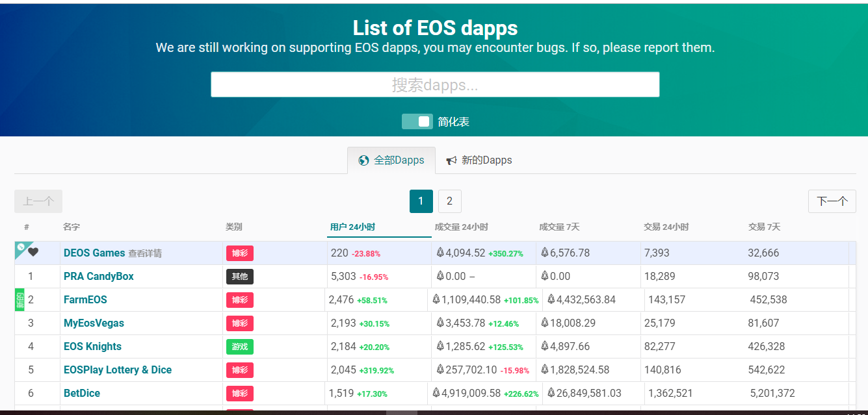Open the PRA CandyBox dapp
868x415 pixels.
coord(99,276)
